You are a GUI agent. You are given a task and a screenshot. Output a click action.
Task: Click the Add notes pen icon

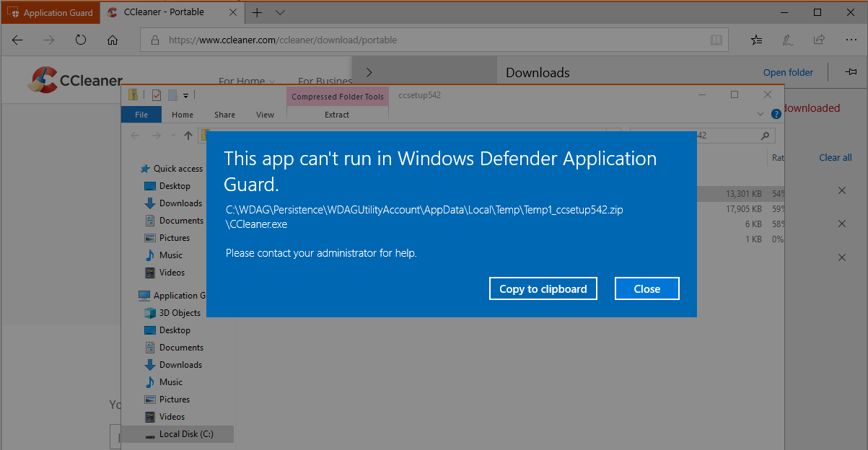[x=788, y=40]
